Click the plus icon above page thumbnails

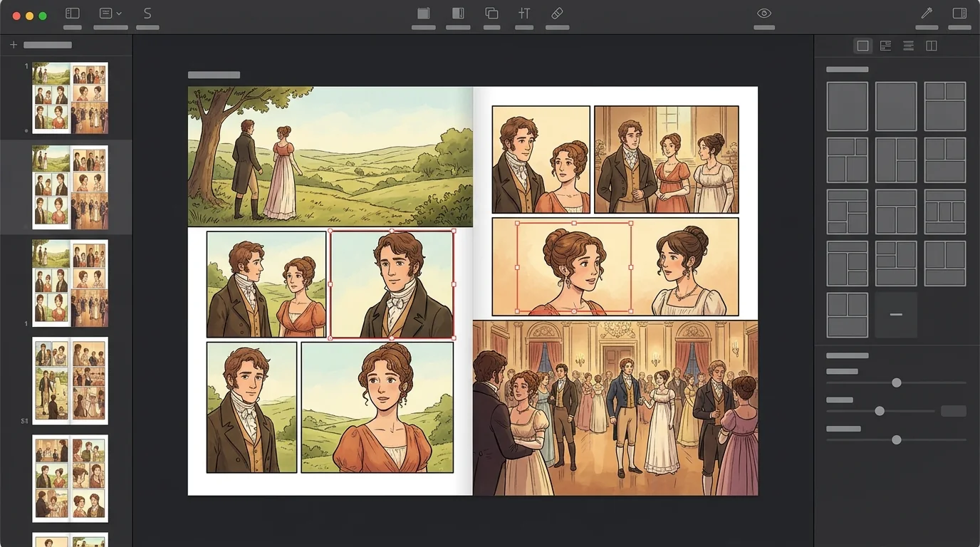pos(13,45)
